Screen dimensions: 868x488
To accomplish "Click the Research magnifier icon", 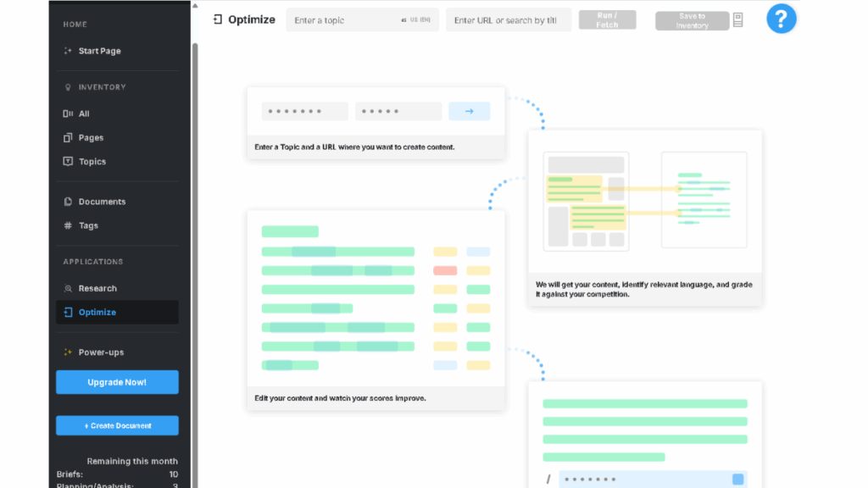I will tap(70, 288).
